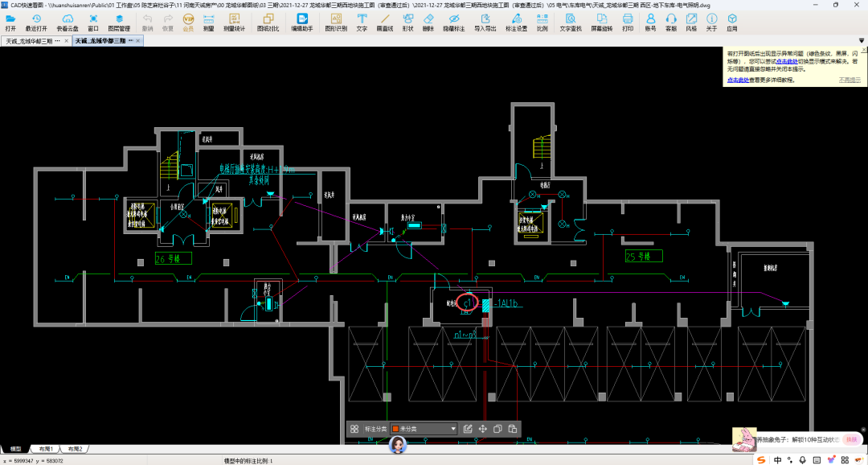Switch to the first 天诚_龙城华都三期 document tab
The width and height of the screenshot is (868, 465).
click(x=30, y=41)
